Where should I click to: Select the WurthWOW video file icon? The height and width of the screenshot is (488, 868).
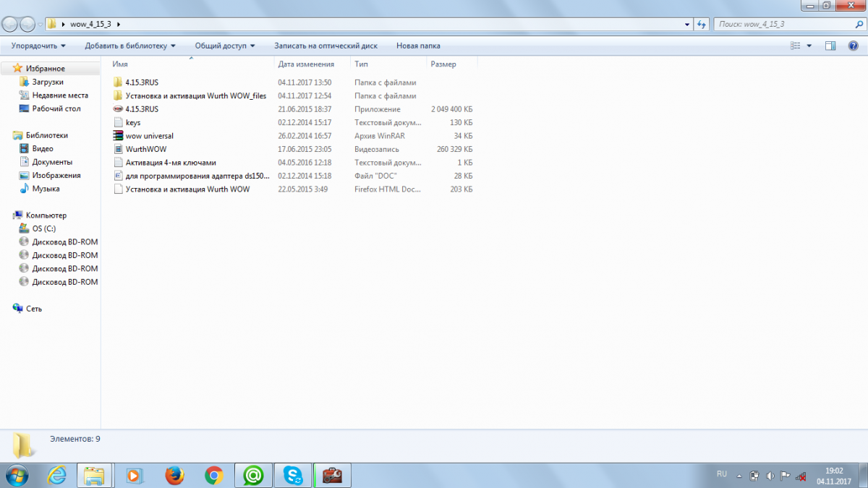click(119, 149)
